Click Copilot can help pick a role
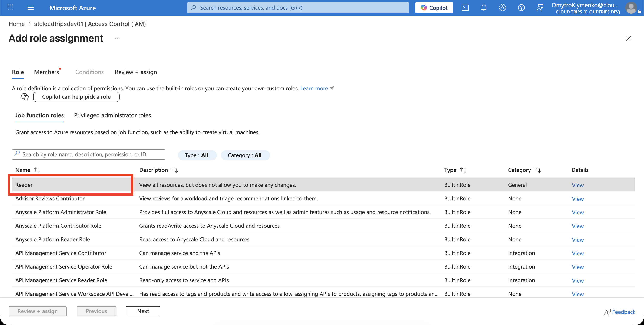This screenshot has height=325, width=644. click(76, 97)
